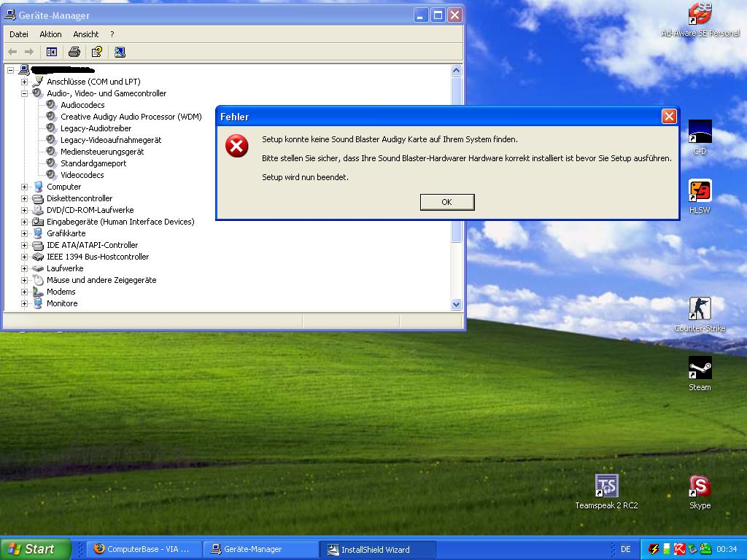The width and height of the screenshot is (747, 560).
Task: Click the red K tray icon
Action: 679,549
